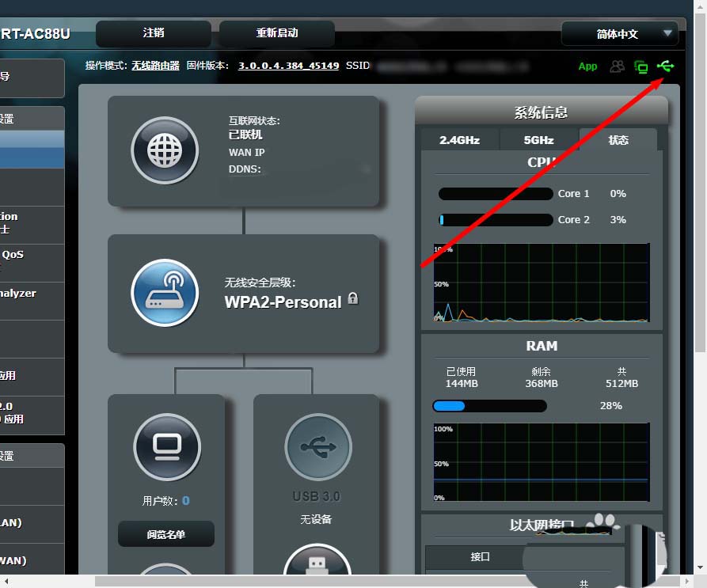Click the RT-AC88U model name

coord(36,34)
